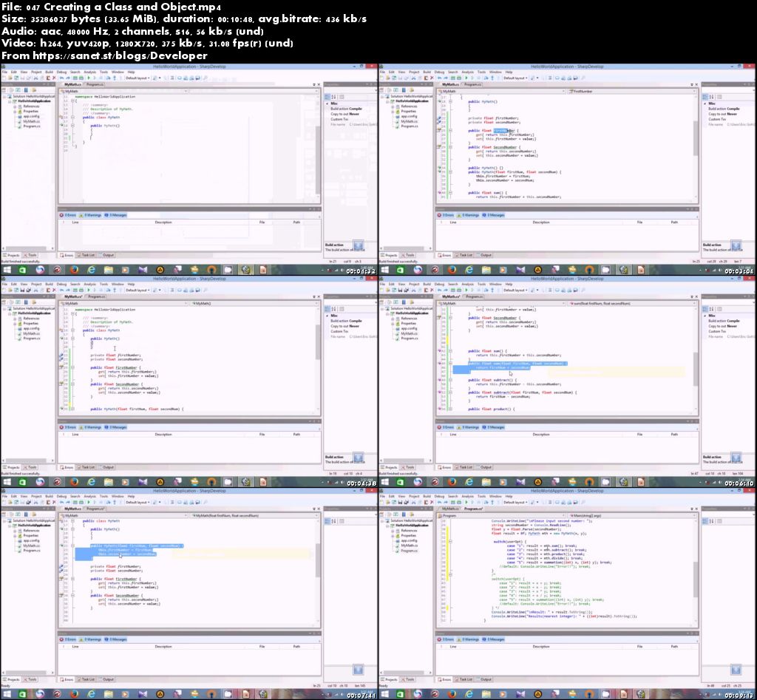Click the Open file icon in the 00:09:13 frame
757x700 pixels.
coord(388,502)
